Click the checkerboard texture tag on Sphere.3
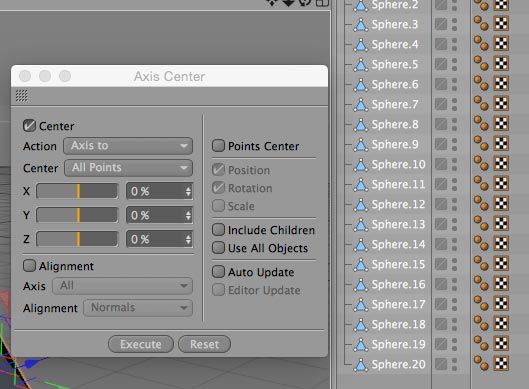529x389 pixels. click(x=501, y=24)
